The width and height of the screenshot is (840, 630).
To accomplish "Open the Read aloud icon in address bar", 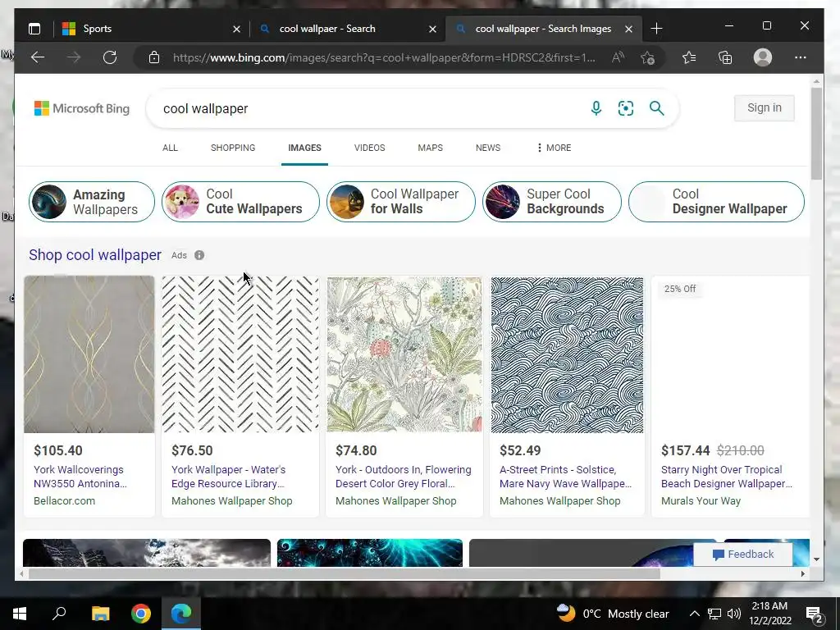I will pyautogui.click(x=618, y=57).
